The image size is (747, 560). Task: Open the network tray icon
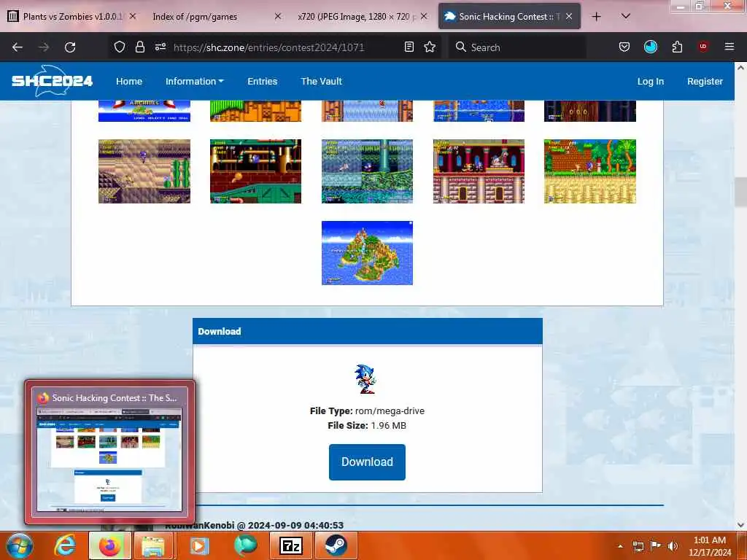[x=638, y=546]
